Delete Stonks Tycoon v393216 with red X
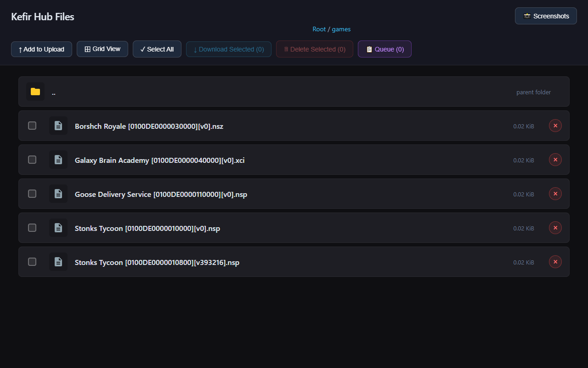The height and width of the screenshot is (368, 588). [555, 262]
